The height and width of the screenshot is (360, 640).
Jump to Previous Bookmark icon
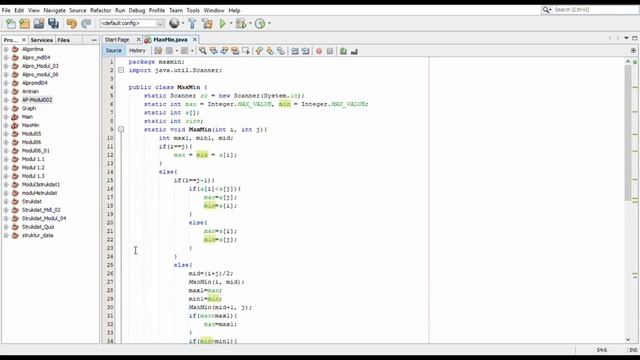(x=259, y=51)
